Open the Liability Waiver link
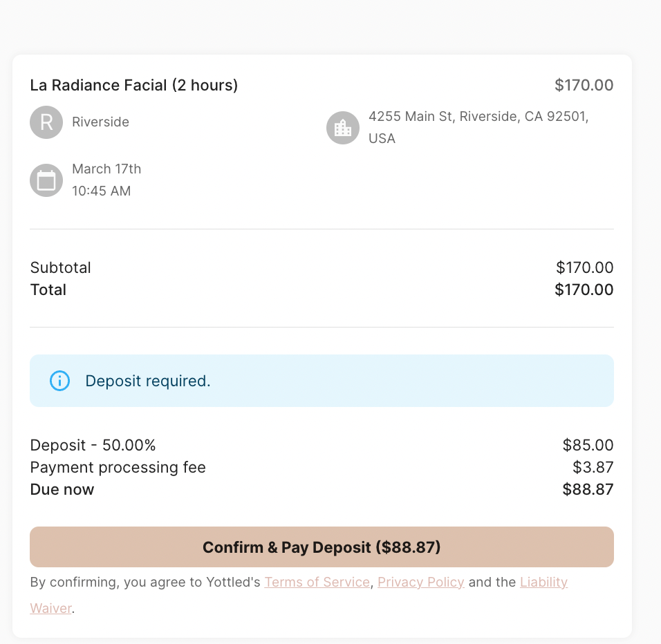Screen dimensions: 661x644 point(543,583)
